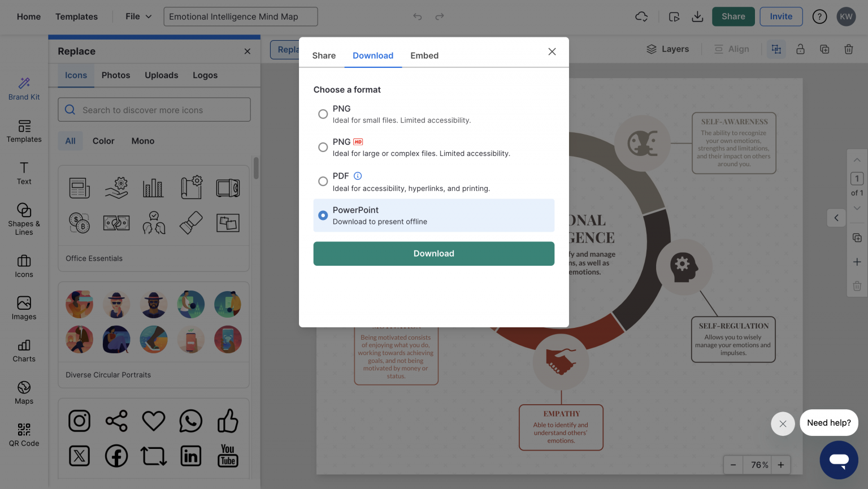
Task: Select the Text tool in the sidebar
Action: 24,172
